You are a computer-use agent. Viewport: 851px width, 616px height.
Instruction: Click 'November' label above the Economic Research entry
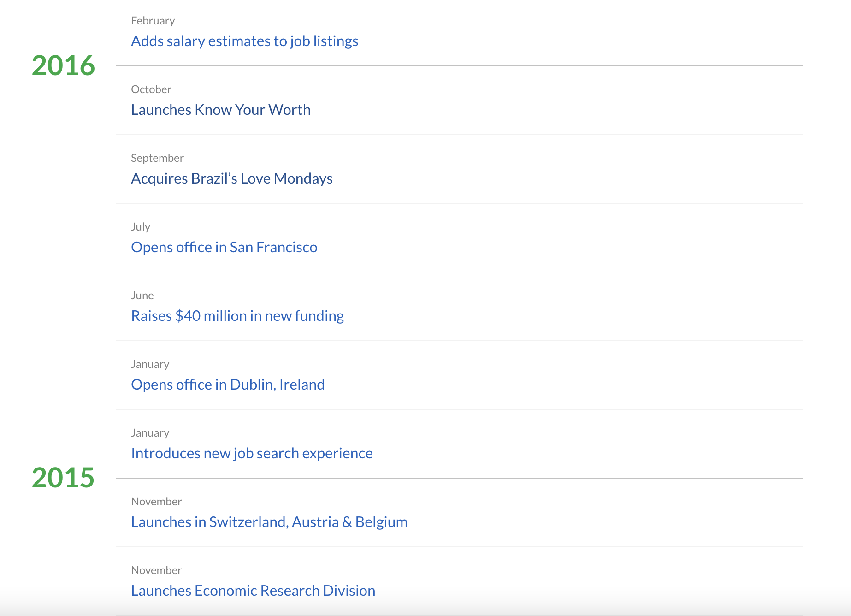point(156,570)
